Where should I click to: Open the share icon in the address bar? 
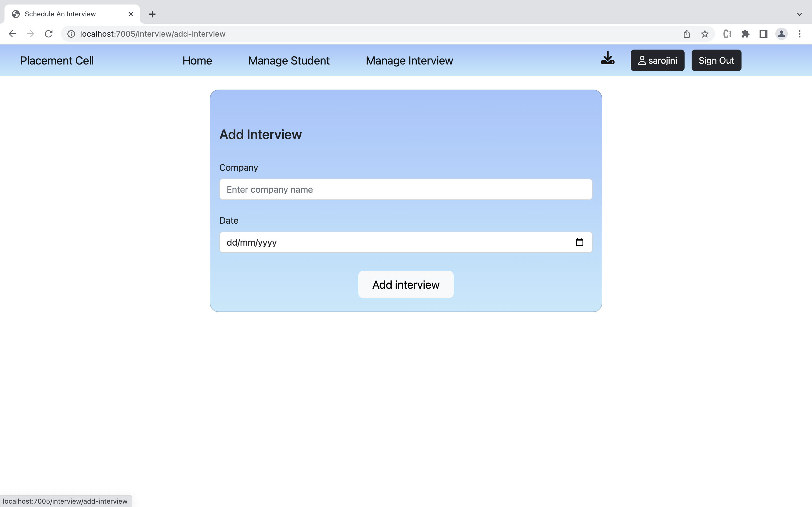tap(687, 34)
